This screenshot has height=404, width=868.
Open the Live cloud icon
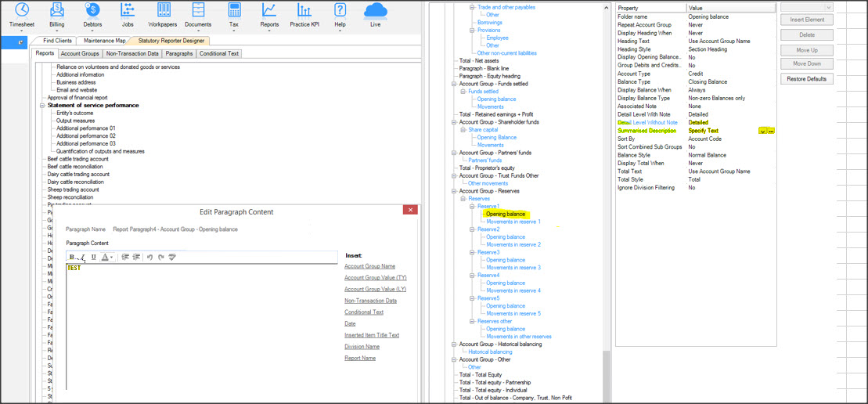pos(376,10)
